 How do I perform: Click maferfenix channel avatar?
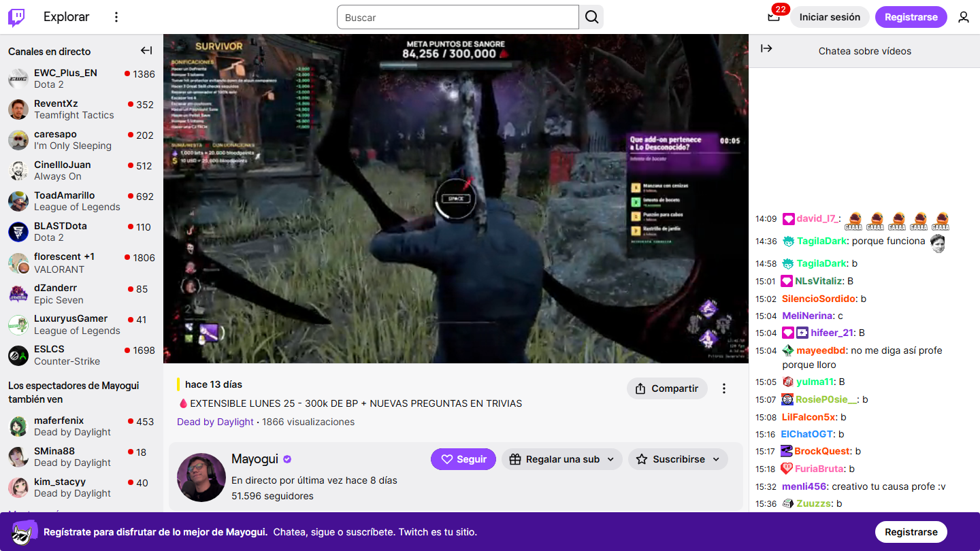tap(18, 427)
